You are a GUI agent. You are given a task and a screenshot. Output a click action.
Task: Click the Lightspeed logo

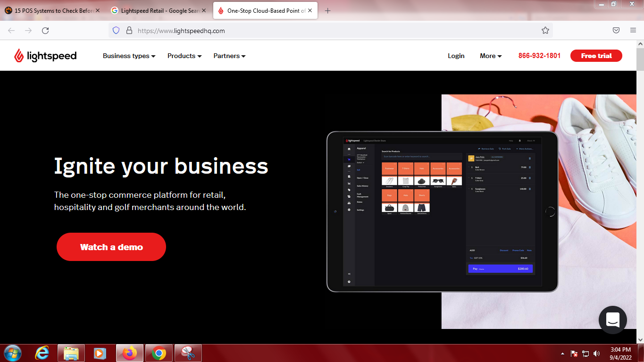tap(45, 56)
